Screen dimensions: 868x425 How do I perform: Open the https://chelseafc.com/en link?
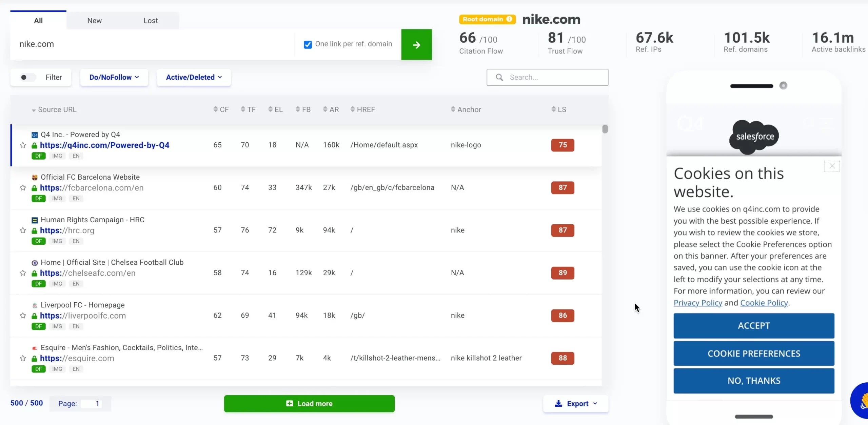pyautogui.click(x=87, y=273)
